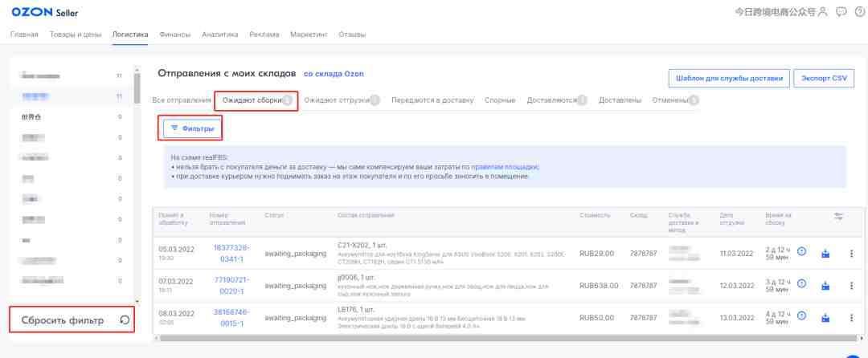The width and height of the screenshot is (868, 358).
Task: Open the Отзывы menu
Action: coord(352,35)
